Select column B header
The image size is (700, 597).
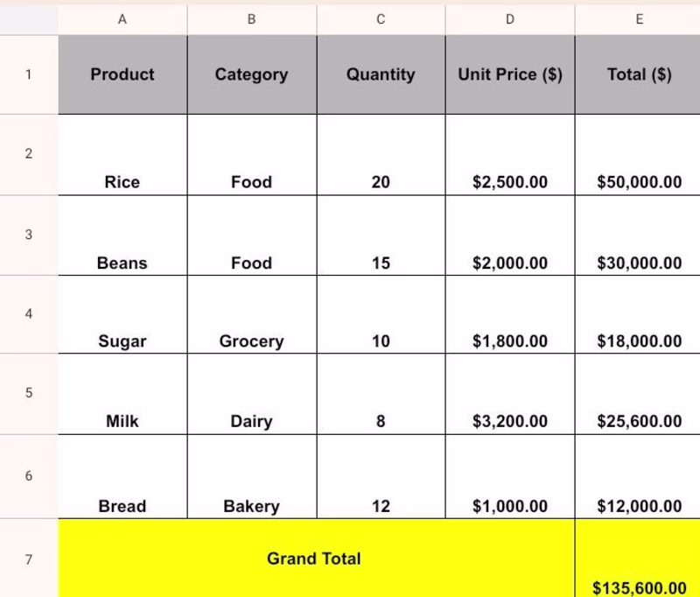[252, 19]
